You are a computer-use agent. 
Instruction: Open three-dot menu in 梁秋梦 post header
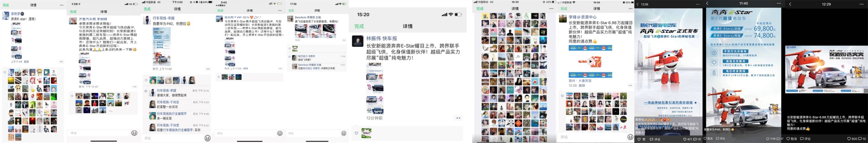pyautogui.click(x=61, y=5)
